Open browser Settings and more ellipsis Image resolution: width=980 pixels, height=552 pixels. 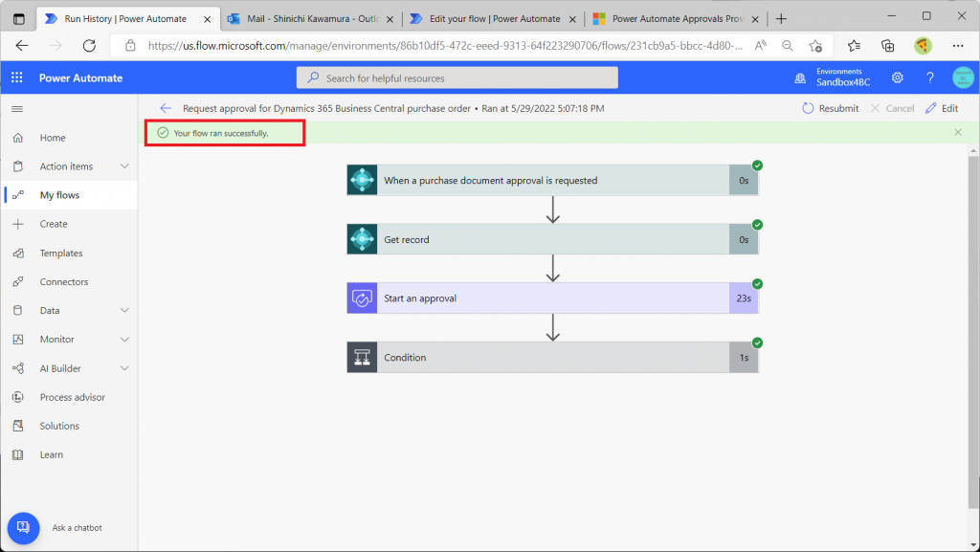pyautogui.click(x=958, y=46)
